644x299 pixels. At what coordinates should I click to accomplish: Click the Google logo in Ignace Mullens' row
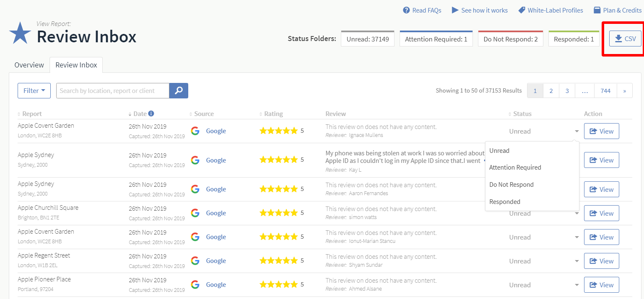coord(195,131)
